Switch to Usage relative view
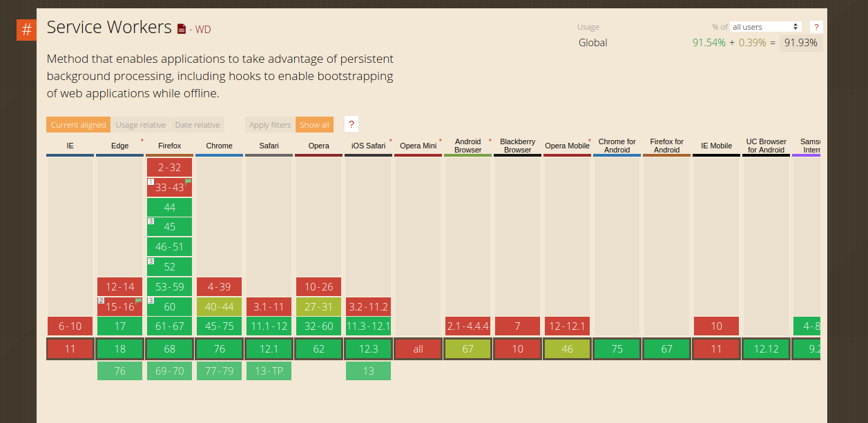This screenshot has height=423, width=868. click(140, 125)
